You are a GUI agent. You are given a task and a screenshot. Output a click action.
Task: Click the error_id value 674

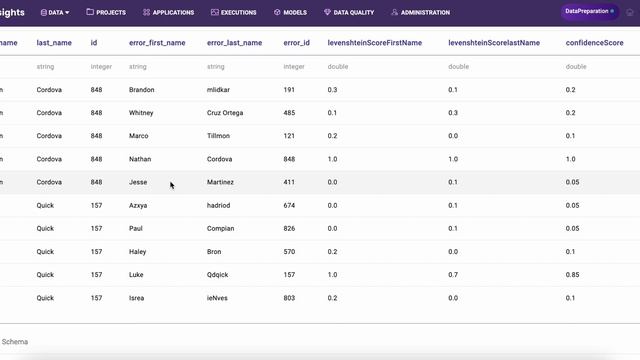click(x=289, y=205)
